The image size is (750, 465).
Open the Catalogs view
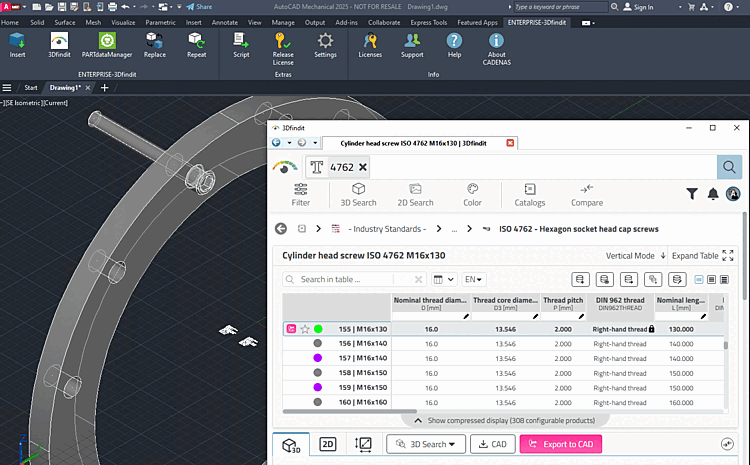(x=529, y=195)
